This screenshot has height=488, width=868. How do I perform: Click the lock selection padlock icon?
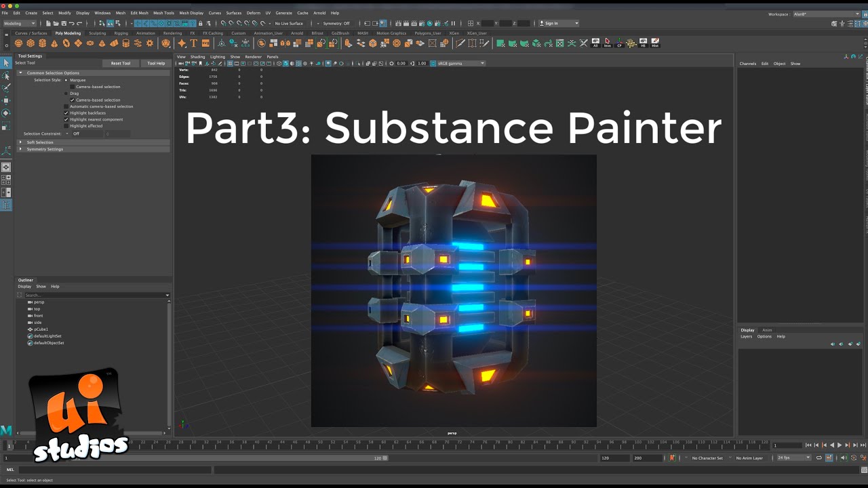pos(200,24)
